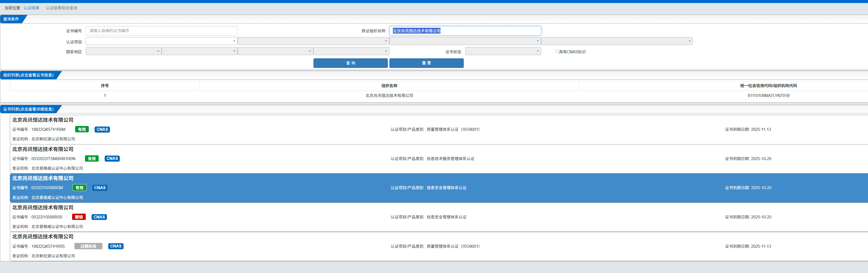
Task: Open the fourth 国家地区 dropdown
Action: [351, 51]
